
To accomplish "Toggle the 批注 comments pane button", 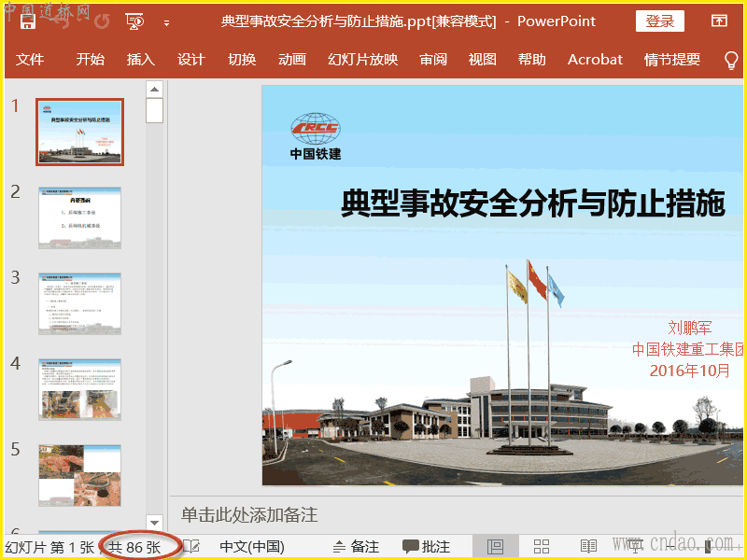I will pos(427,547).
